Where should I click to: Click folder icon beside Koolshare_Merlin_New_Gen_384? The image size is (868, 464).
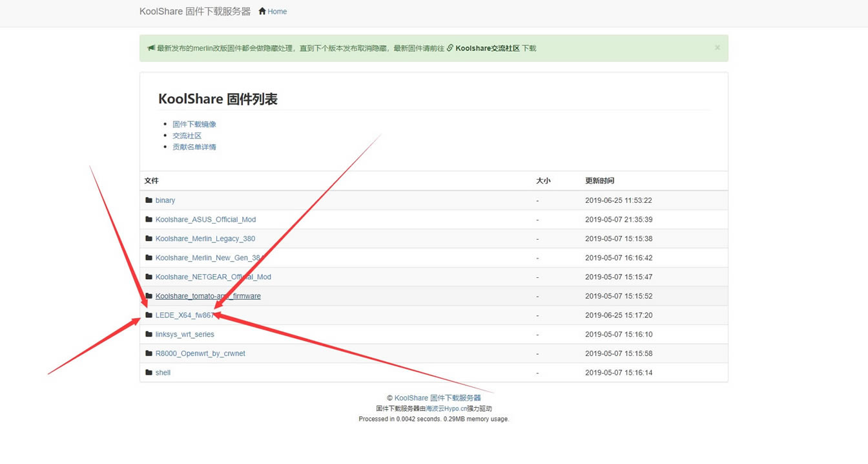coord(149,258)
